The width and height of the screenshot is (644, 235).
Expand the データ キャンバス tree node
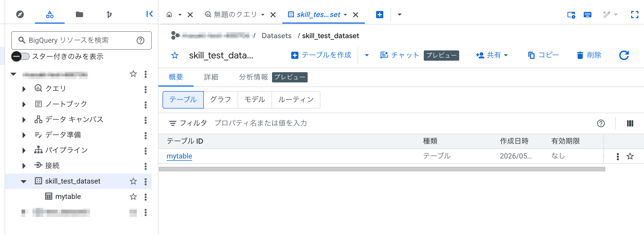pos(24,120)
